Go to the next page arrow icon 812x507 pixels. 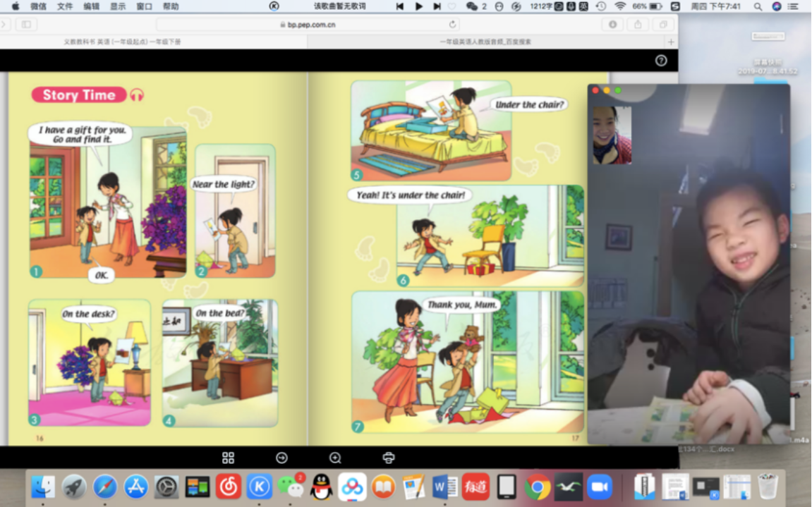coord(281,458)
